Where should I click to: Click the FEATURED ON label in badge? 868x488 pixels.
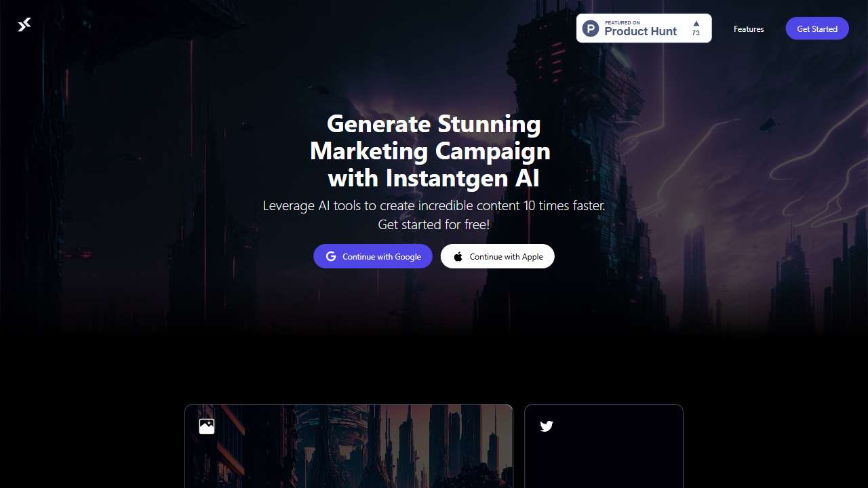[622, 22]
